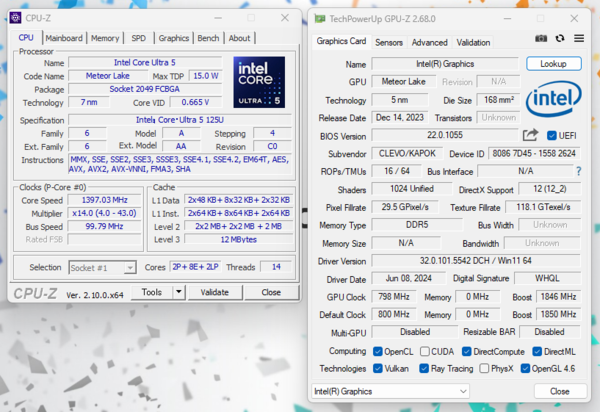Click the GPU Clock Boost value 1846 MHz
Screen dimensions: 600x412
tap(558, 296)
